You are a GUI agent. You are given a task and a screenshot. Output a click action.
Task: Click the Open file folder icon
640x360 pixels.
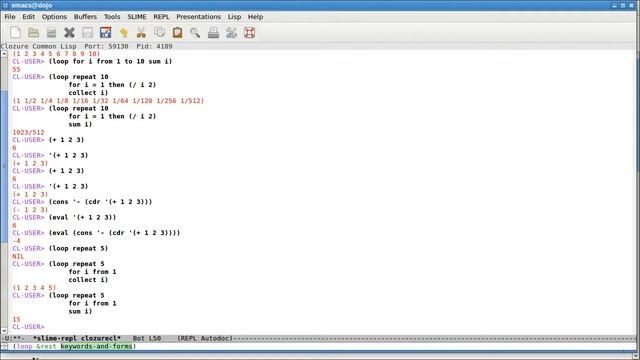[x=33, y=33]
